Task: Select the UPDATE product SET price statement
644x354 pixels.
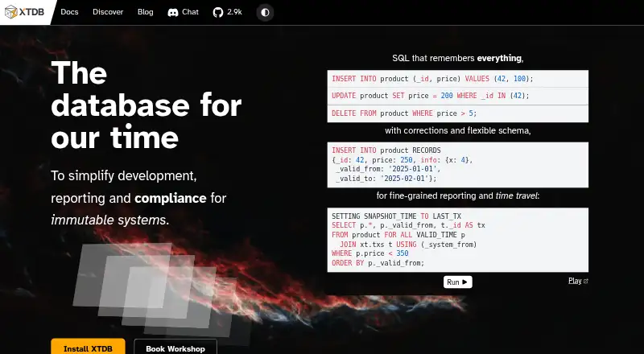Action: 457,96
